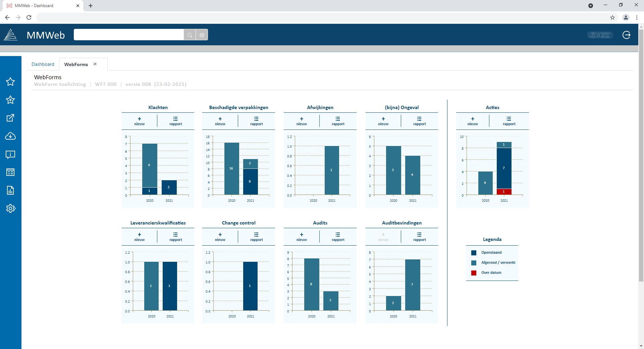Open the rapport for Audits
This screenshot has height=349, width=644.
coord(338,237)
